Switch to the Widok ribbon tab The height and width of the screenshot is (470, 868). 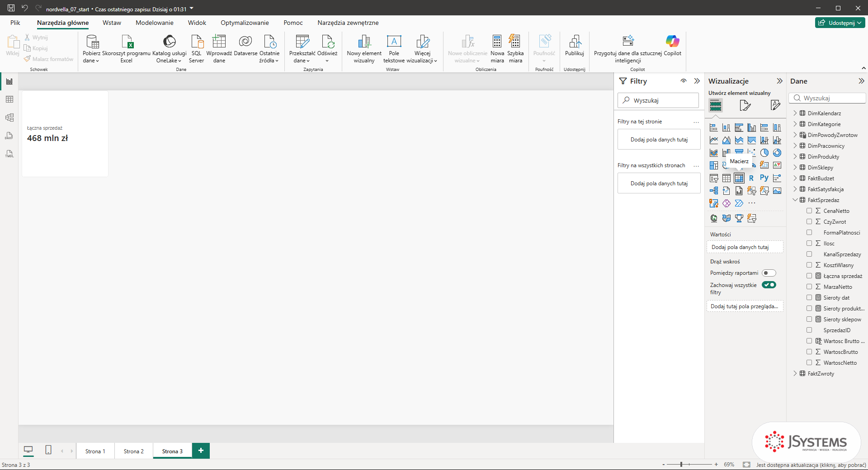(x=197, y=23)
